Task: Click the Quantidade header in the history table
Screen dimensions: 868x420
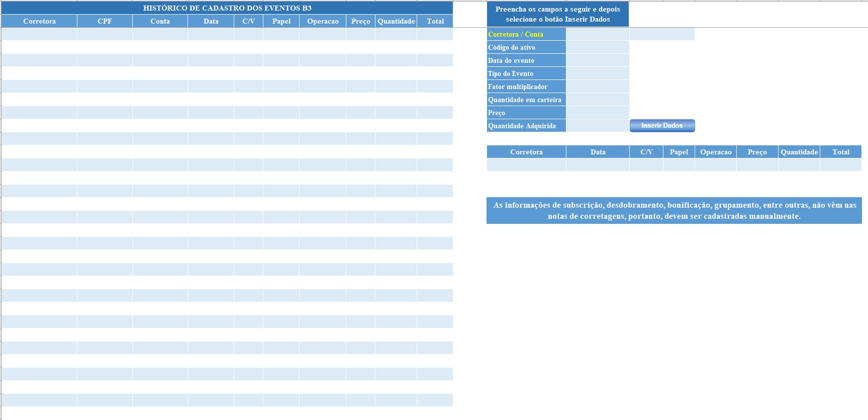Action: pos(396,21)
